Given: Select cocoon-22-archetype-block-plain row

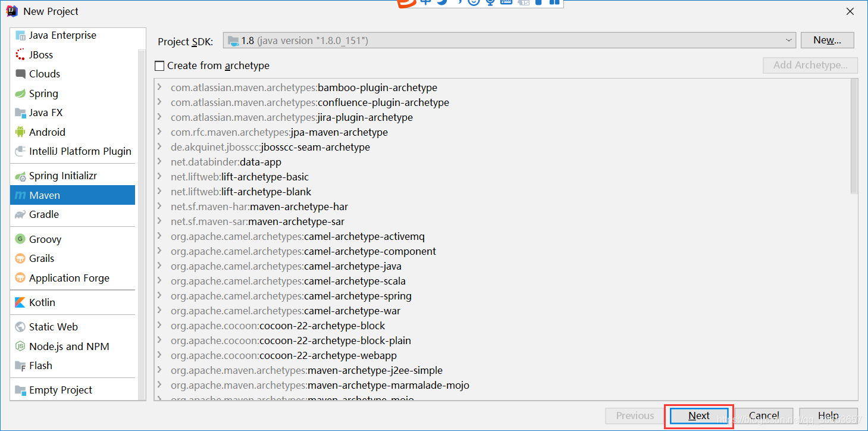Looking at the screenshot, I should pyautogui.click(x=502, y=341).
